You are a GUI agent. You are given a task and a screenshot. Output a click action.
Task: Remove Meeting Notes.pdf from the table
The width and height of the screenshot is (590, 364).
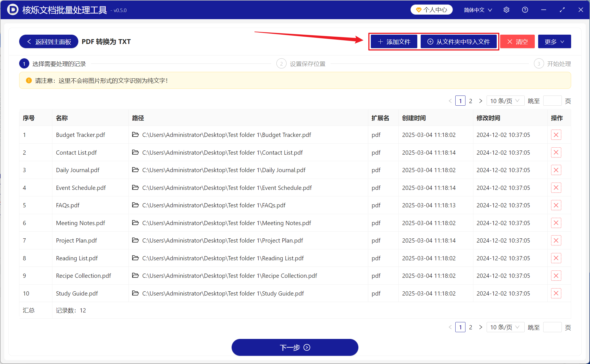556,223
